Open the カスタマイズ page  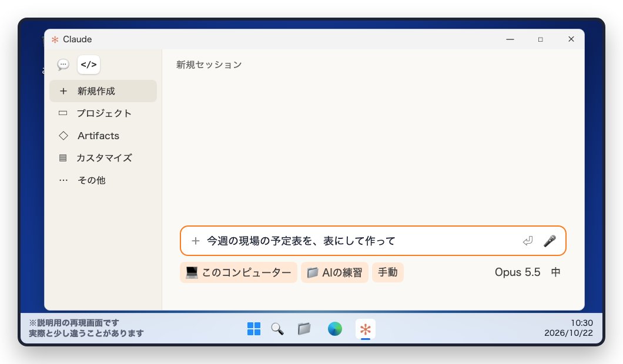click(103, 157)
